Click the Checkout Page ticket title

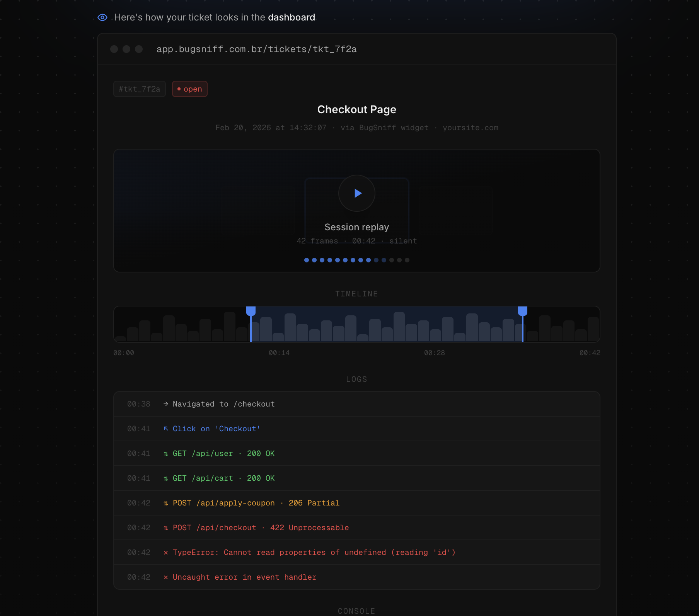[x=357, y=109]
